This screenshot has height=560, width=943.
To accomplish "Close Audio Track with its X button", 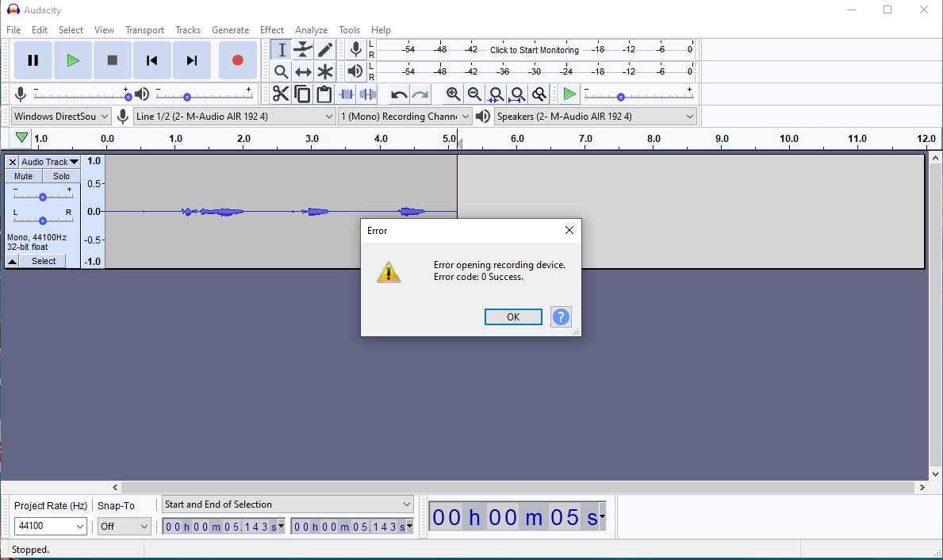I will pyautogui.click(x=12, y=162).
